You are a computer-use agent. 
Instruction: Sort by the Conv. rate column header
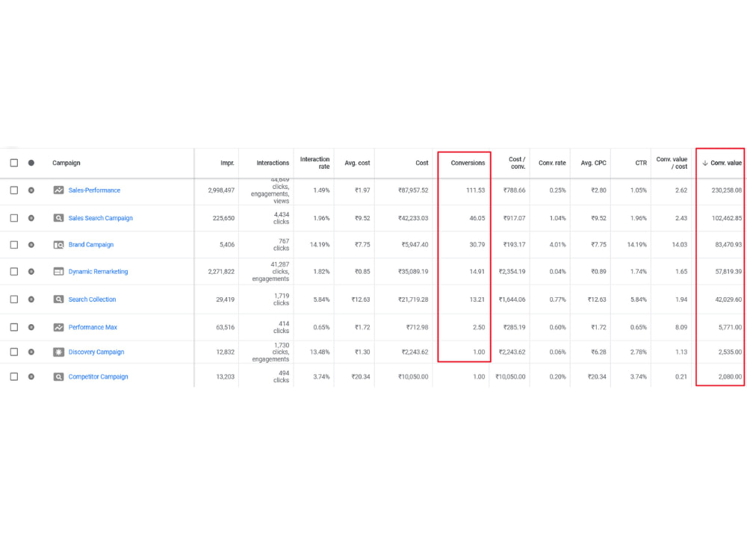(x=552, y=163)
